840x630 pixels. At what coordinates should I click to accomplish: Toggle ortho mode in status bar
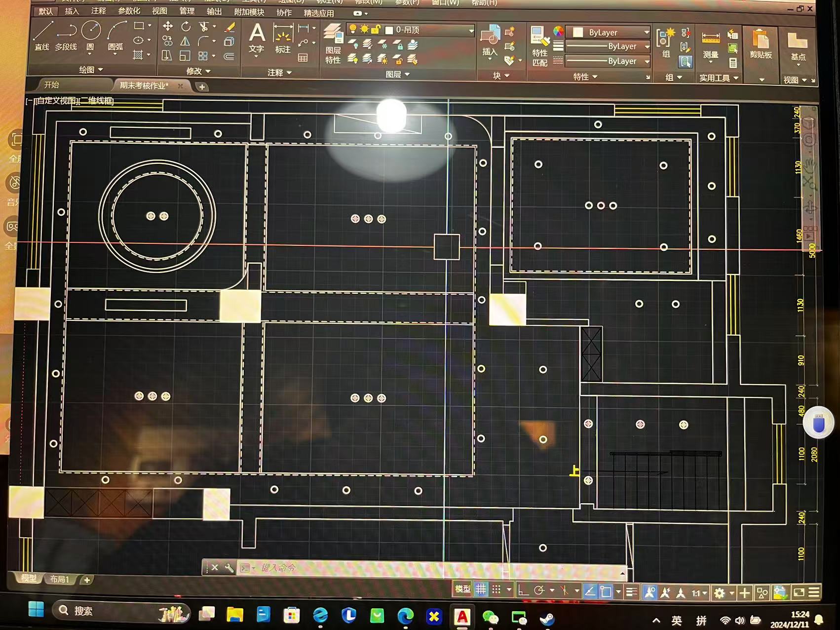pos(523,590)
